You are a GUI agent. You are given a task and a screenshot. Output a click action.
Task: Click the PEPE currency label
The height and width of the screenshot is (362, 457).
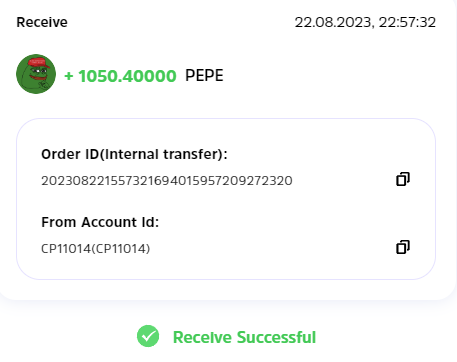204,75
